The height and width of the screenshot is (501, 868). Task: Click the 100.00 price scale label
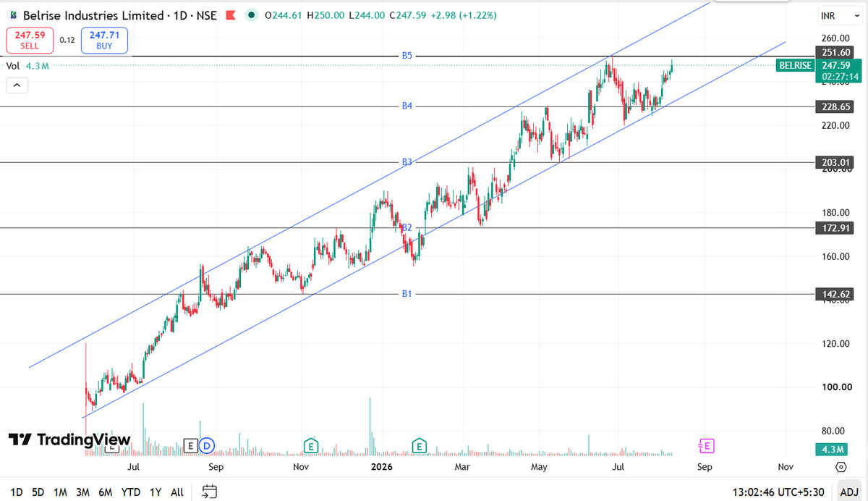coord(837,387)
